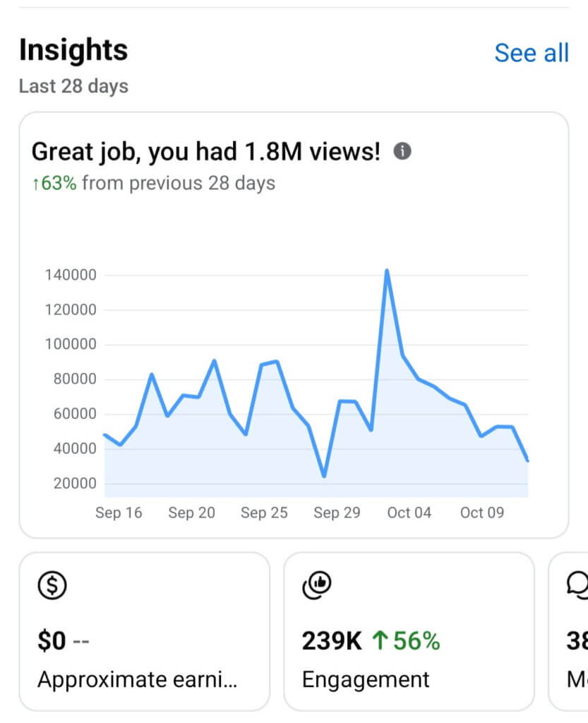Tap the Oct 04 date on chart axis

[409, 513]
